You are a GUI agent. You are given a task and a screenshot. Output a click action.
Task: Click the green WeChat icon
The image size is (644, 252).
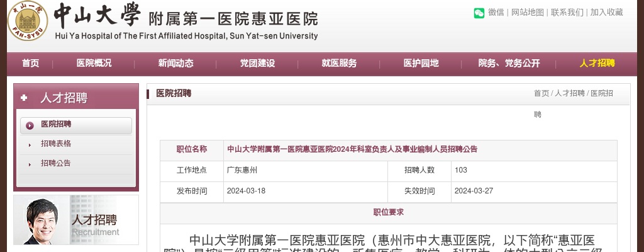(479, 13)
